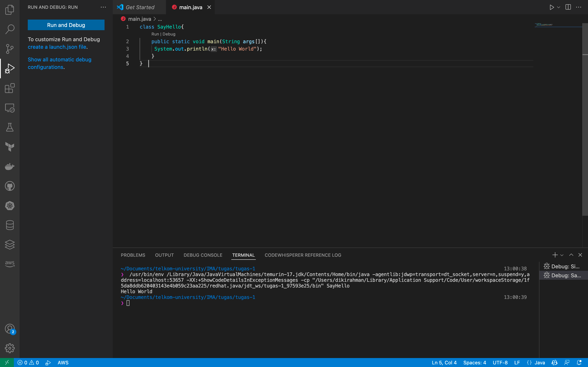Open the Explorer sidebar view
588x367 pixels.
pos(10,10)
